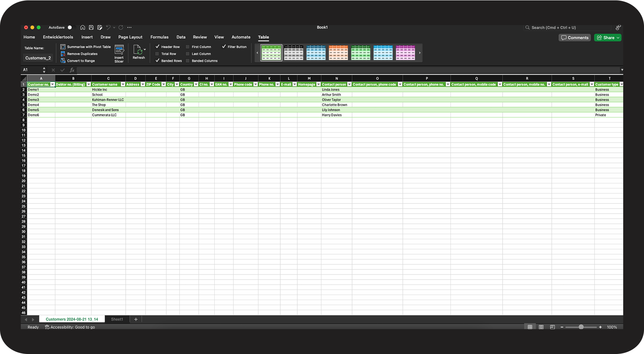Click the share profile icon top right
Image resolution: width=644 pixels, height=354 pixels.
click(x=618, y=27)
